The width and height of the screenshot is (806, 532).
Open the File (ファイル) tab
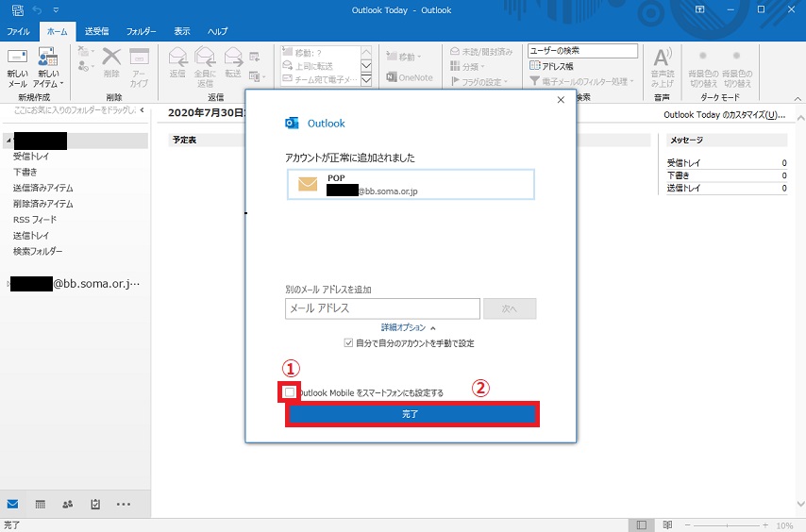click(x=18, y=31)
